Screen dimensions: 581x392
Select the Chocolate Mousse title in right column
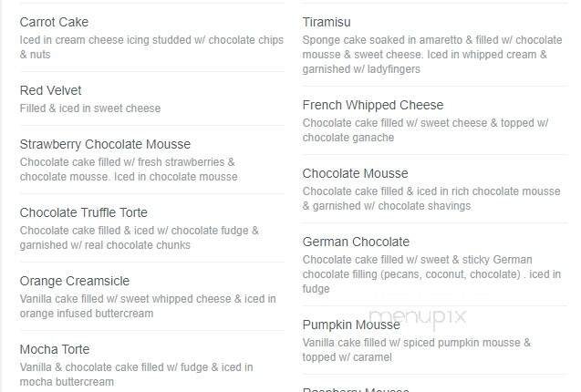(355, 173)
